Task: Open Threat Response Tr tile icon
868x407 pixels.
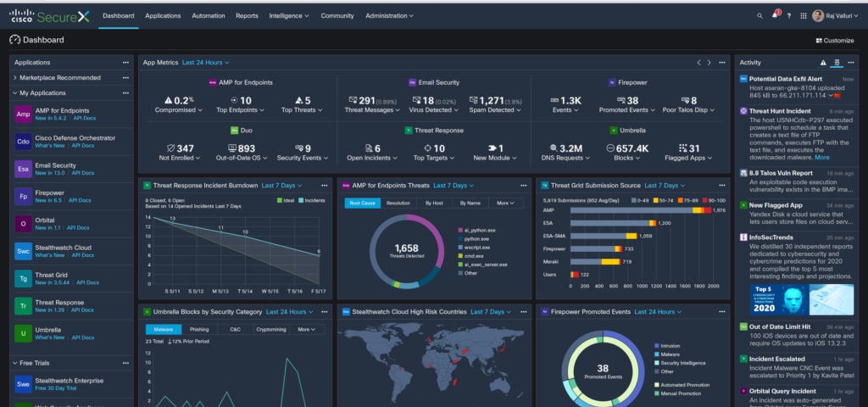Action: (23, 306)
